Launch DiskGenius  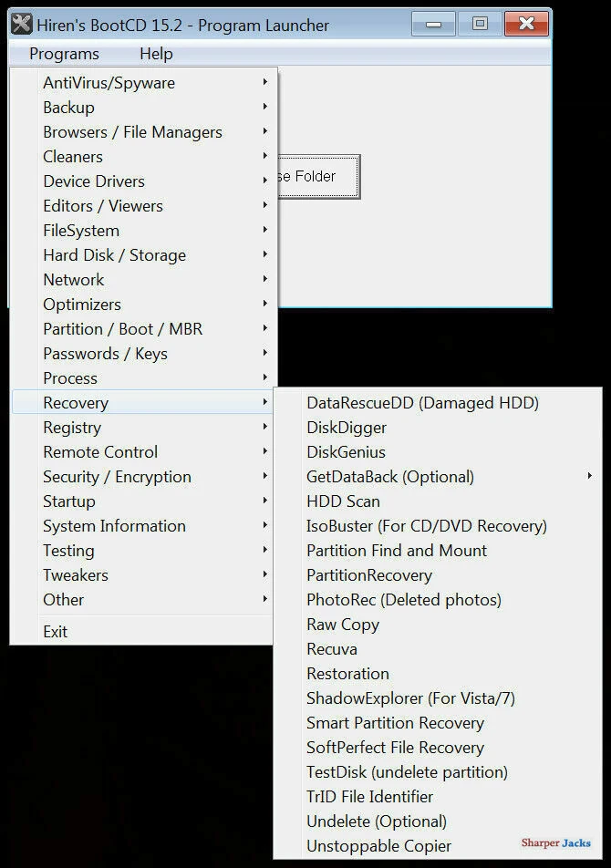(x=437, y=451)
